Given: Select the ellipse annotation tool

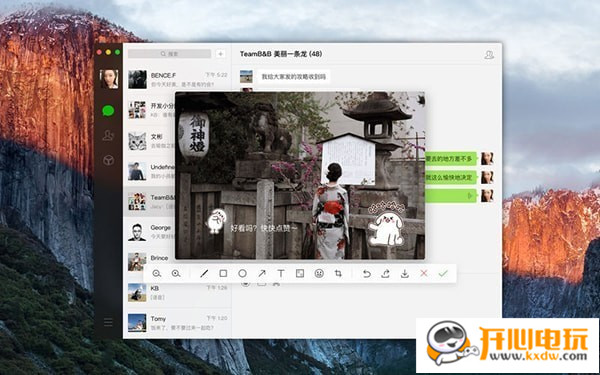Looking at the screenshot, I should coord(242,274).
